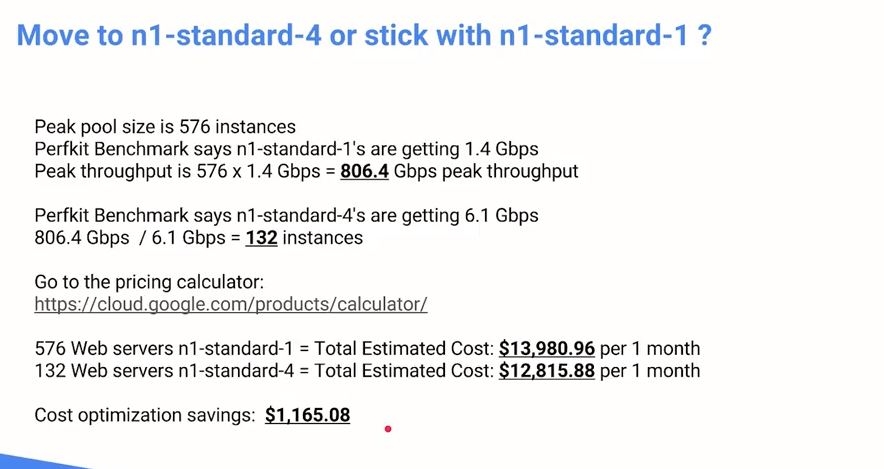Click 'Peak throughput is 576 x 1.4 Gbps' text
Viewport: 884px width, 469px height.
coord(177,171)
